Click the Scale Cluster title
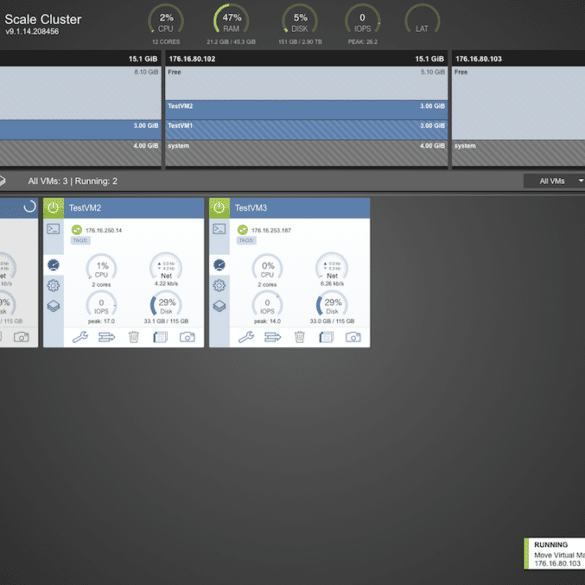Screen dimensions: 585x585 click(x=43, y=19)
